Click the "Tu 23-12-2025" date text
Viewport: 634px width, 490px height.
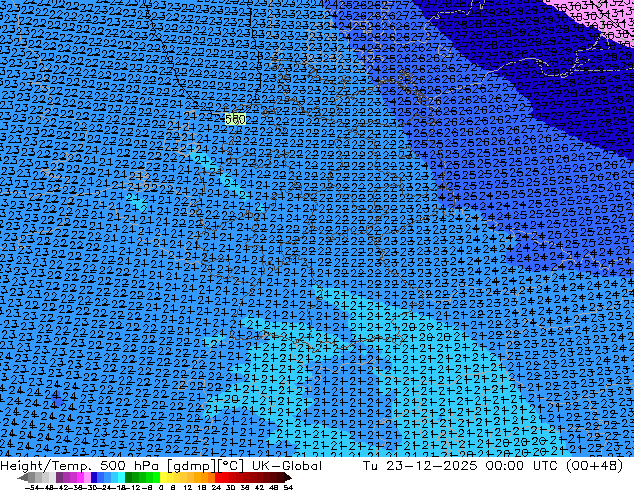pyautogui.click(x=420, y=466)
